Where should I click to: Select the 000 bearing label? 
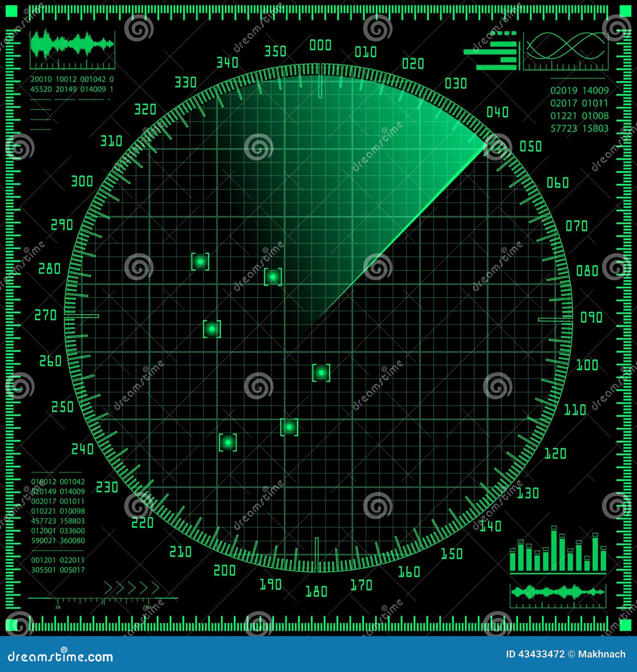point(321,45)
